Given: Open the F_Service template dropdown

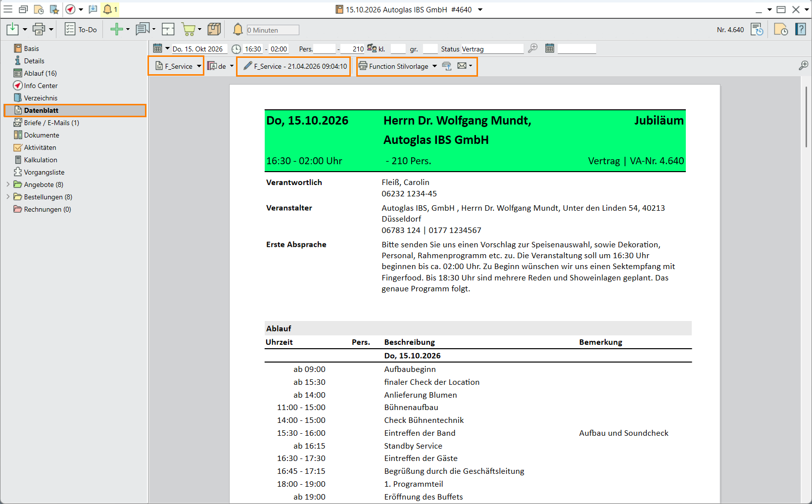Looking at the screenshot, I should pyautogui.click(x=199, y=66).
